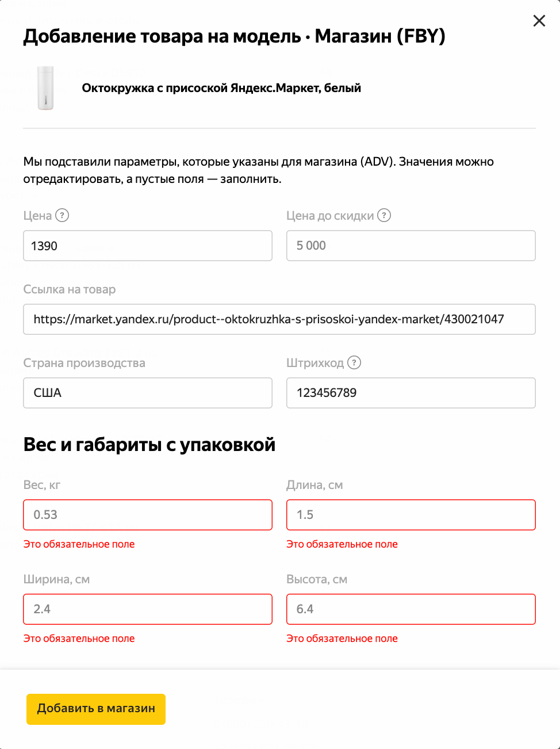Image resolution: width=560 pixels, height=749 pixels.
Task: Click help icon beside Цена до скидки
Action: pyautogui.click(x=384, y=215)
